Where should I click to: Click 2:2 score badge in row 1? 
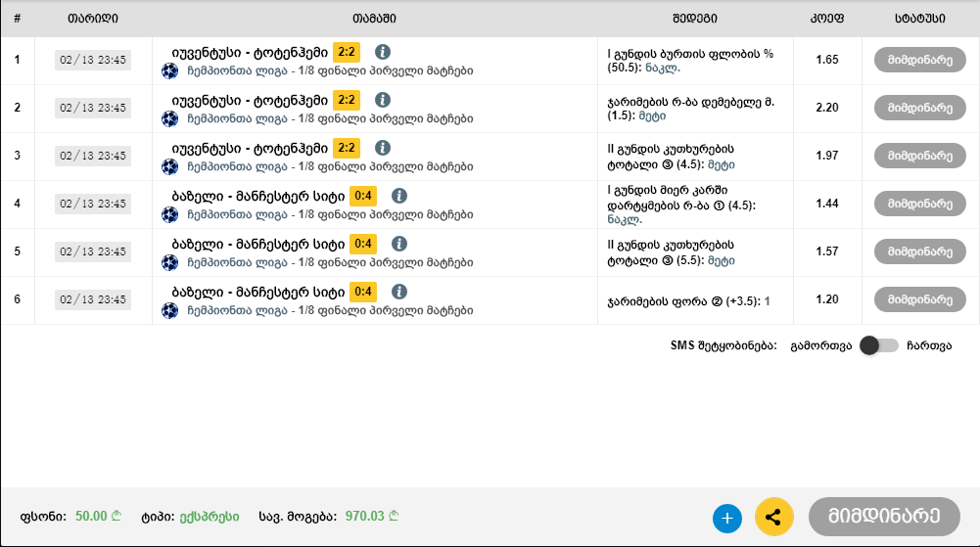click(x=347, y=52)
